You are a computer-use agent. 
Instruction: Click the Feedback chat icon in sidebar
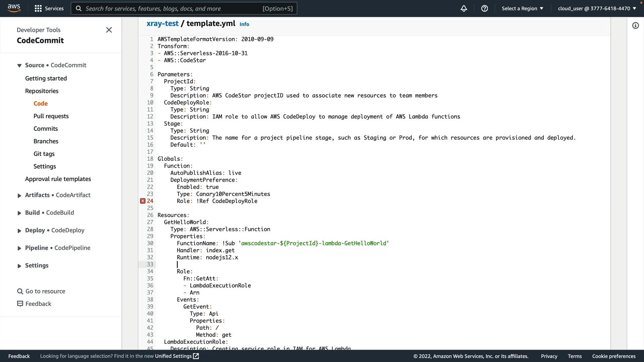pos(20,304)
